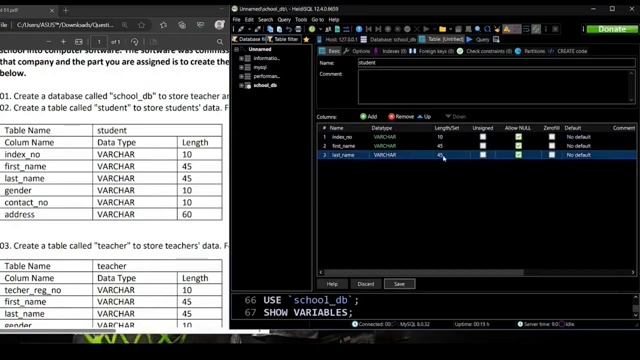Open the Go to menu
Image resolution: width=640 pixels, height=360 pixels.
coord(318,20)
